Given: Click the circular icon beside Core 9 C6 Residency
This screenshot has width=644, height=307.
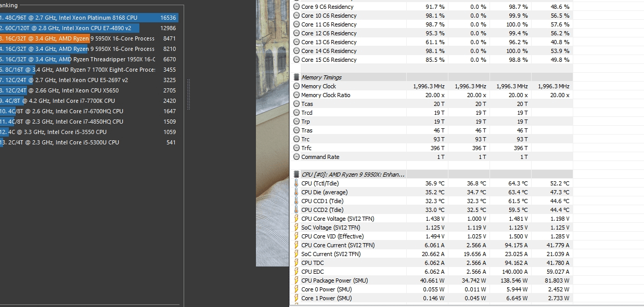Looking at the screenshot, I should (x=297, y=7).
